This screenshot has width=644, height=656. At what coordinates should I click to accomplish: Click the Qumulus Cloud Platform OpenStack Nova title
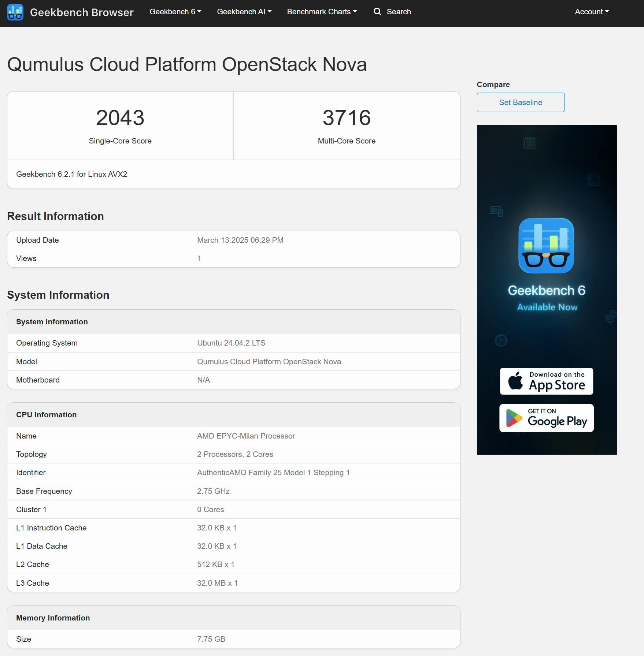coord(187,65)
